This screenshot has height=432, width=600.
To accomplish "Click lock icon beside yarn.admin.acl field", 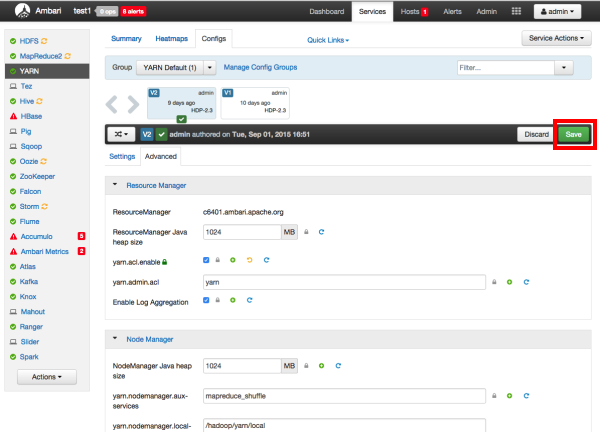I will (494, 282).
